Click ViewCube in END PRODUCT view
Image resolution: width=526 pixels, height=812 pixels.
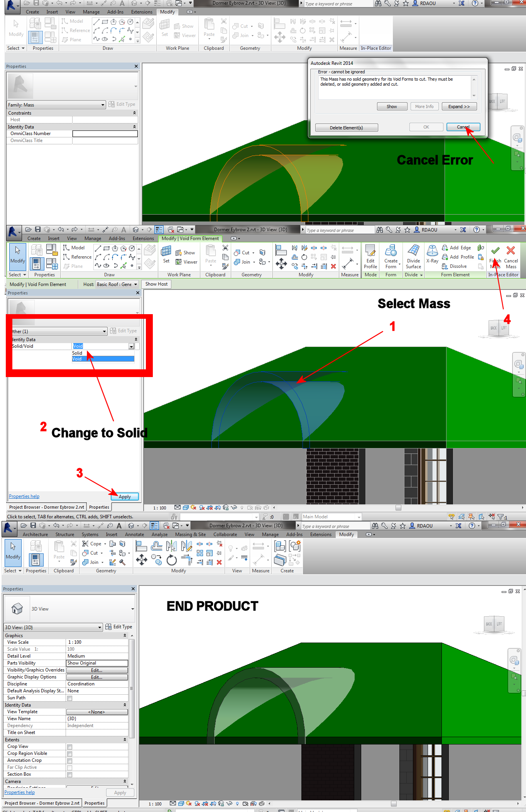[x=494, y=624]
